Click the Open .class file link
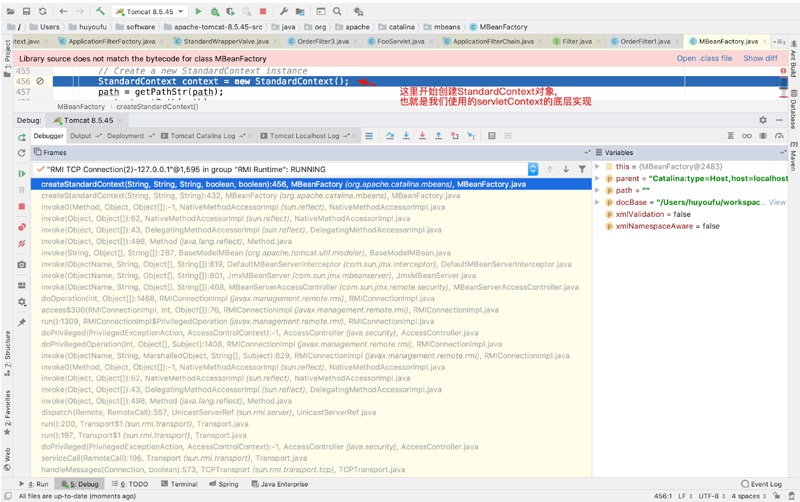 [x=704, y=58]
